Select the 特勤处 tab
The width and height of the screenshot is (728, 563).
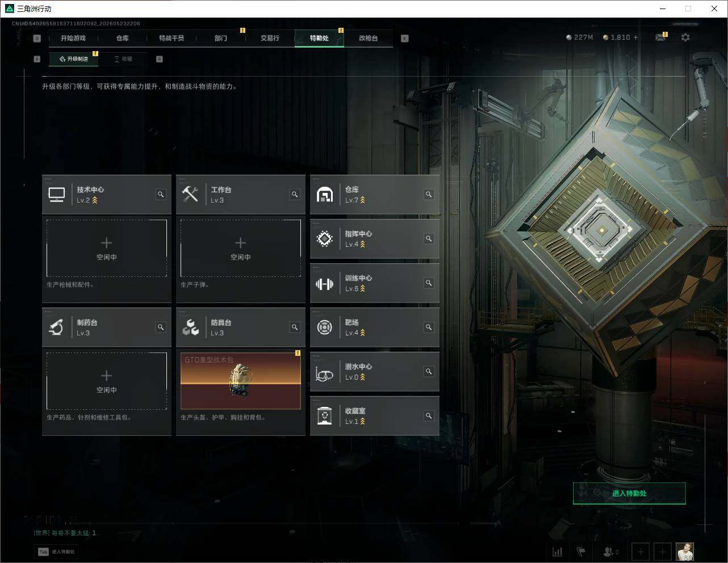point(319,38)
